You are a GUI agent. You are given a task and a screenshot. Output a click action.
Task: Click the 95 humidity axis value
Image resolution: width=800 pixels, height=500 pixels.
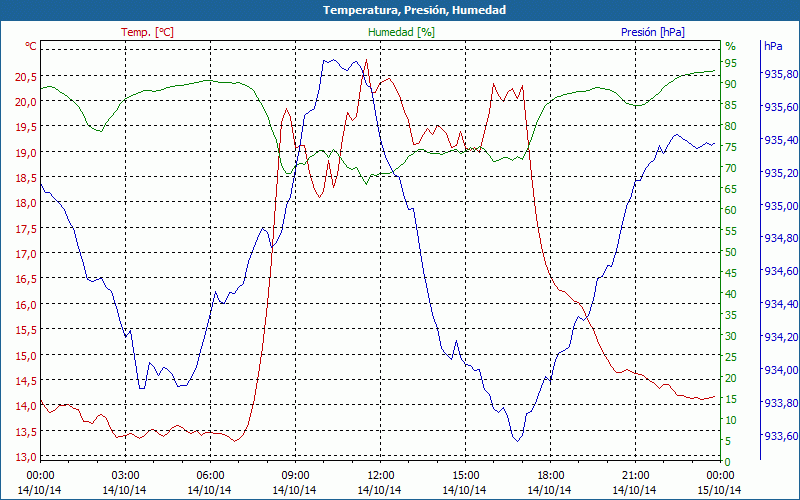[731, 63]
